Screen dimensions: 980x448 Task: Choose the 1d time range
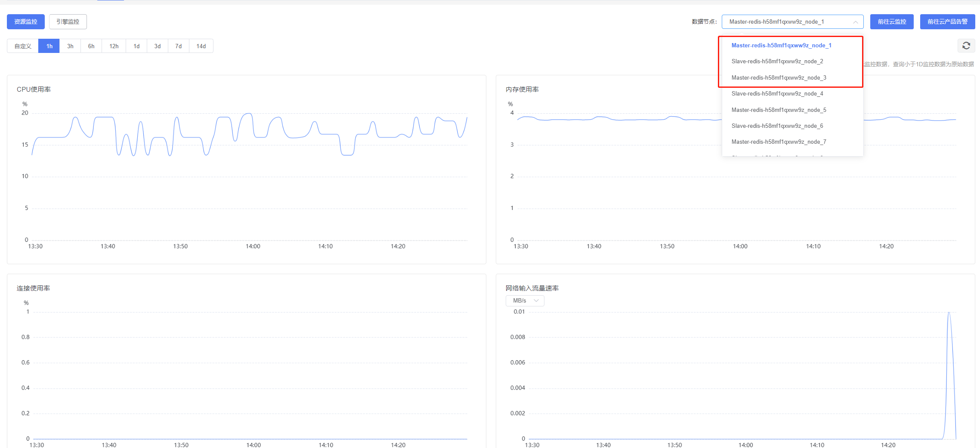[136, 46]
